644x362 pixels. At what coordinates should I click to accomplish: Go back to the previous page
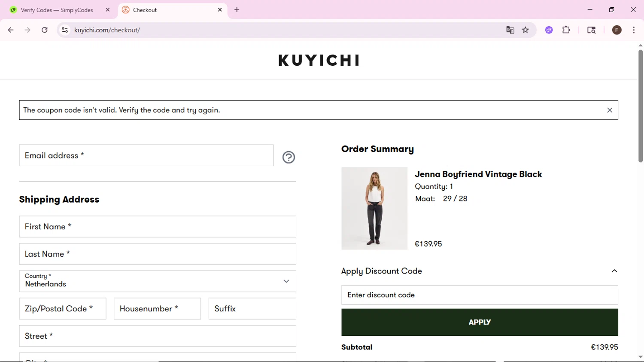click(11, 30)
